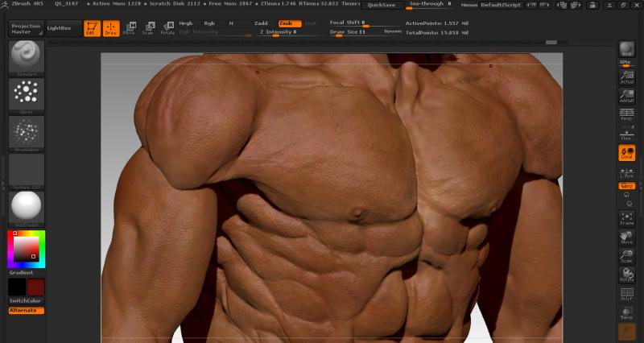The image size is (644, 343).
Task: Click the Menus toggle
Action: click(x=470, y=6)
